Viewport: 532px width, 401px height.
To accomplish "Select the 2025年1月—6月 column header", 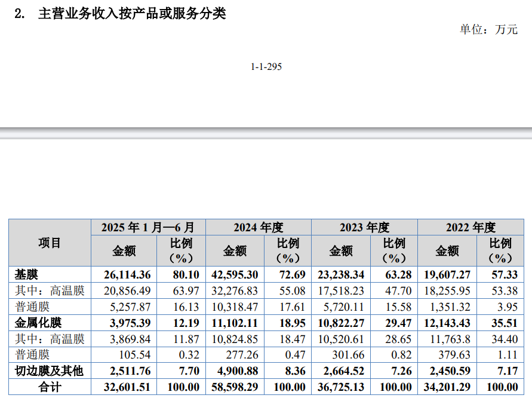I will pos(147,227).
